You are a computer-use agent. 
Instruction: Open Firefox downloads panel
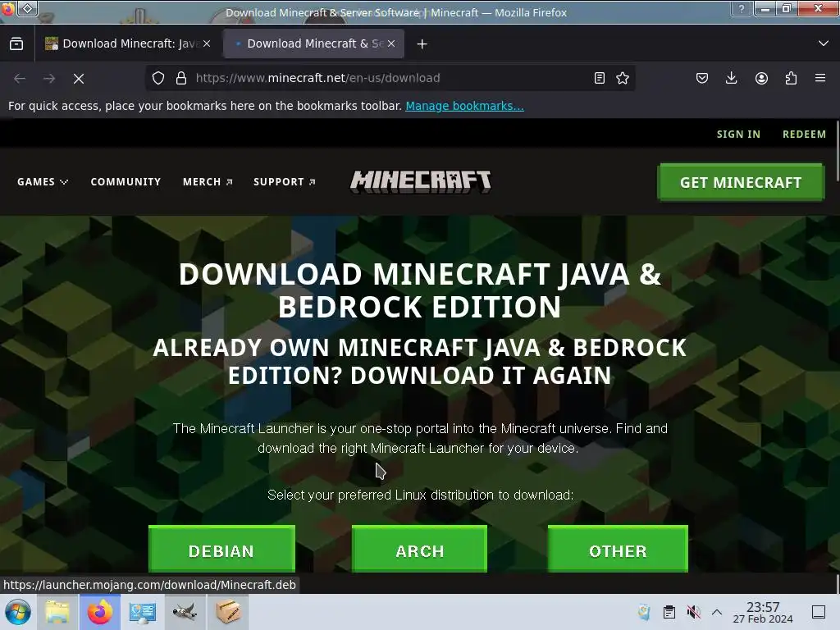731,78
